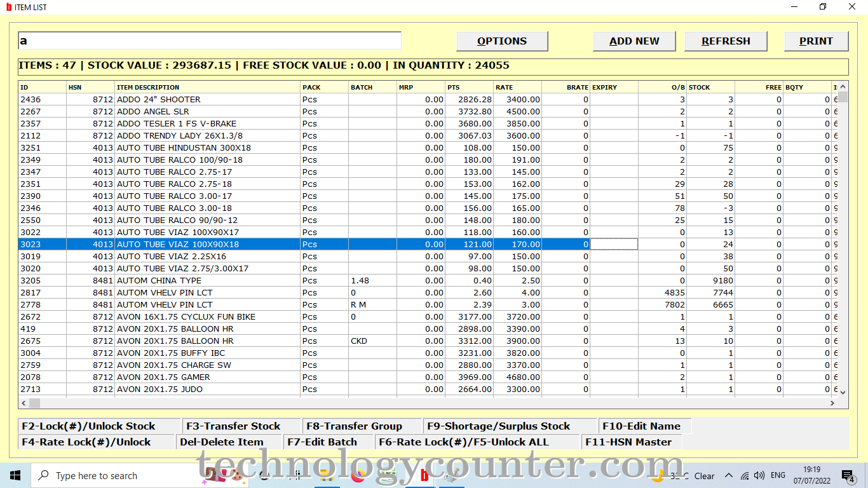The image size is (868, 488).
Task: Click the highlighted AUTO TUBE VIAZ 100X90X18 row
Action: pos(428,244)
